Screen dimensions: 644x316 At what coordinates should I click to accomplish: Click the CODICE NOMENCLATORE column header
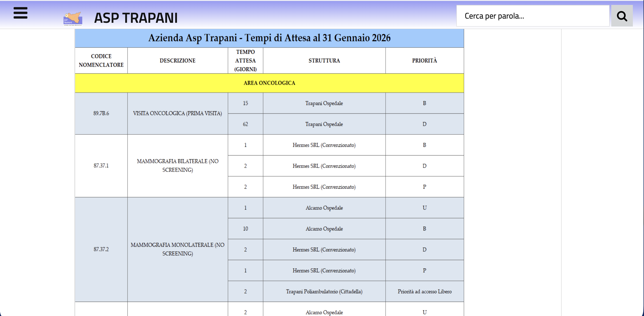[x=101, y=60]
